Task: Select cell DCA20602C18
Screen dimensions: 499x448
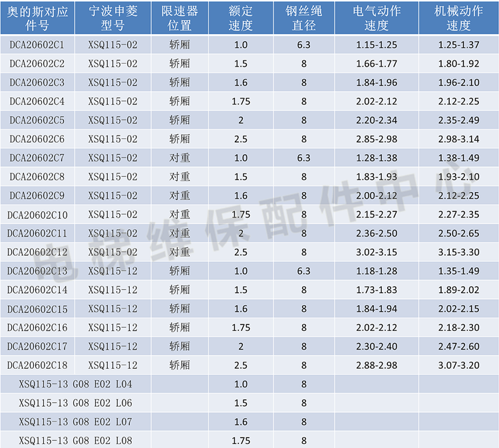Action: click(37, 365)
